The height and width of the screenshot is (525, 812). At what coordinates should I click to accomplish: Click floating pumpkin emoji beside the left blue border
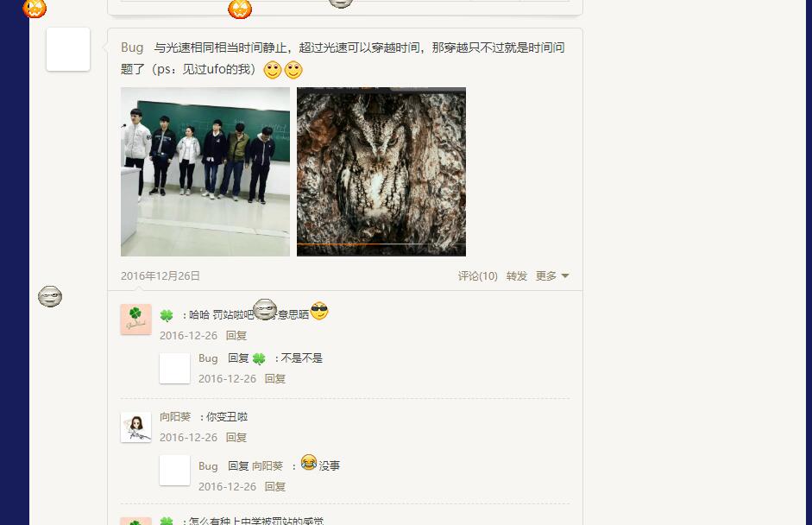tap(35, 7)
